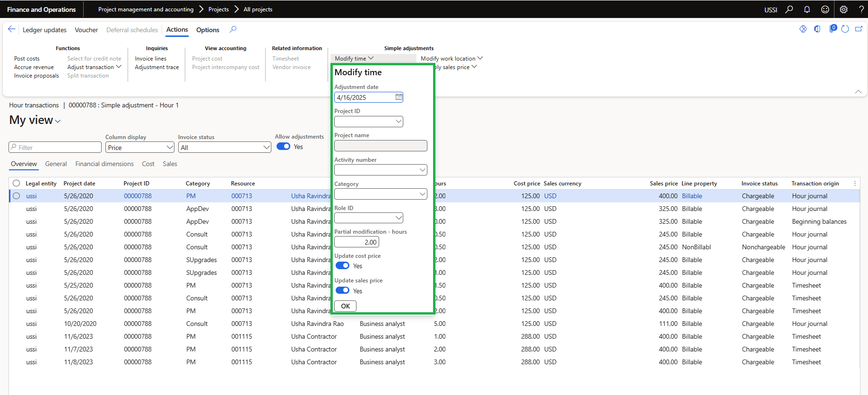Switch to the Financial dimensions tab
The height and width of the screenshot is (395, 868).
click(x=104, y=164)
